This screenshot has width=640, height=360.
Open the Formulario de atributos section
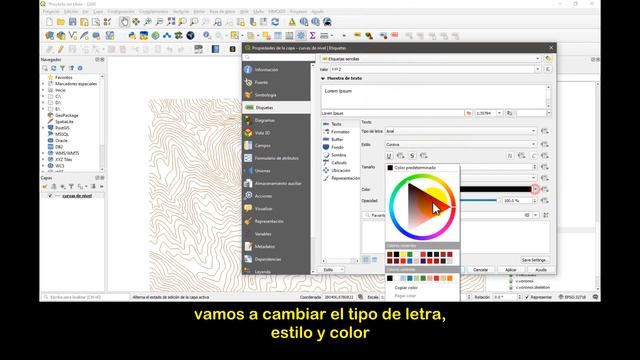pyautogui.click(x=276, y=158)
